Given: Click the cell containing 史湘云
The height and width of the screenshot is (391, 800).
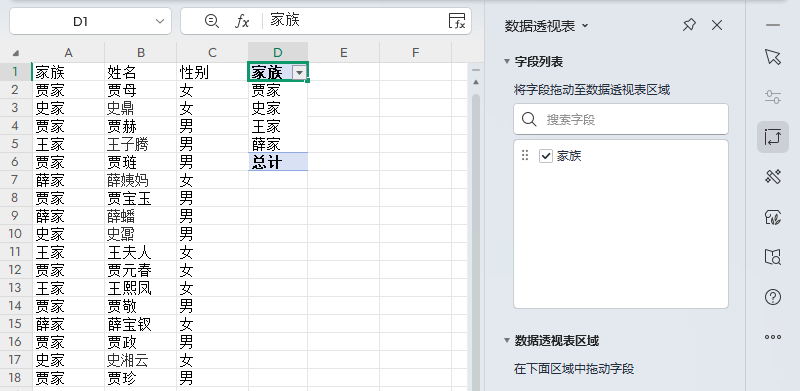Looking at the screenshot, I should pyautogui.click(x=141, y=360).
